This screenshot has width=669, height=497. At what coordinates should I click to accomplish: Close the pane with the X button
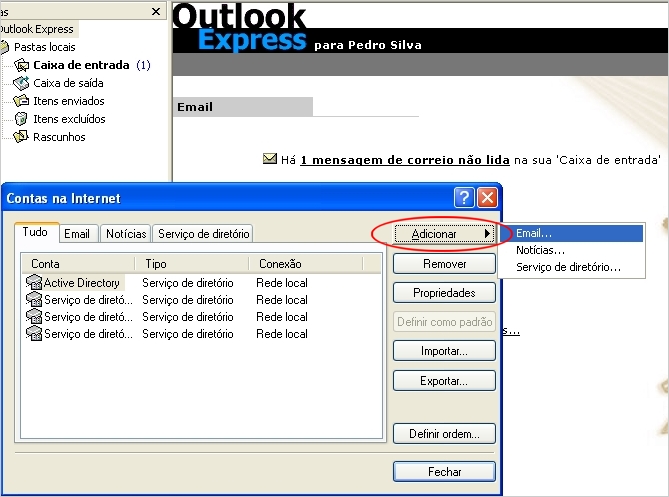pyautogui.click(x=156, y=11)
